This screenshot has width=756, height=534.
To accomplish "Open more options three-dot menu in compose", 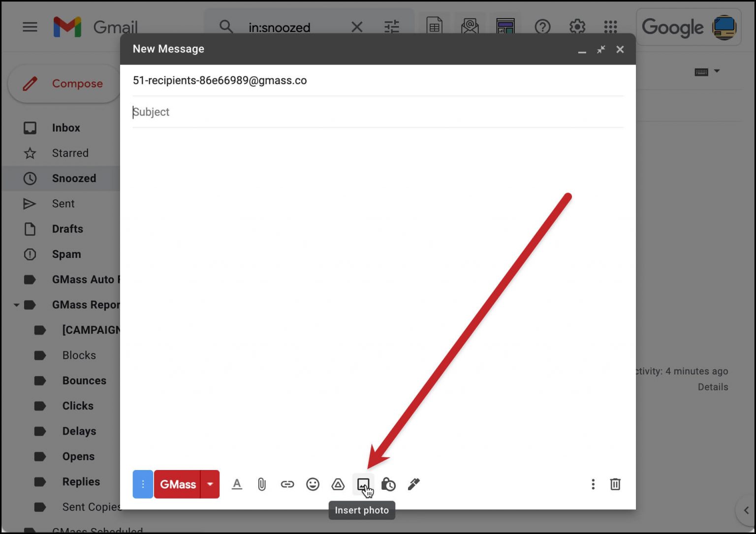I will (593, 484).
